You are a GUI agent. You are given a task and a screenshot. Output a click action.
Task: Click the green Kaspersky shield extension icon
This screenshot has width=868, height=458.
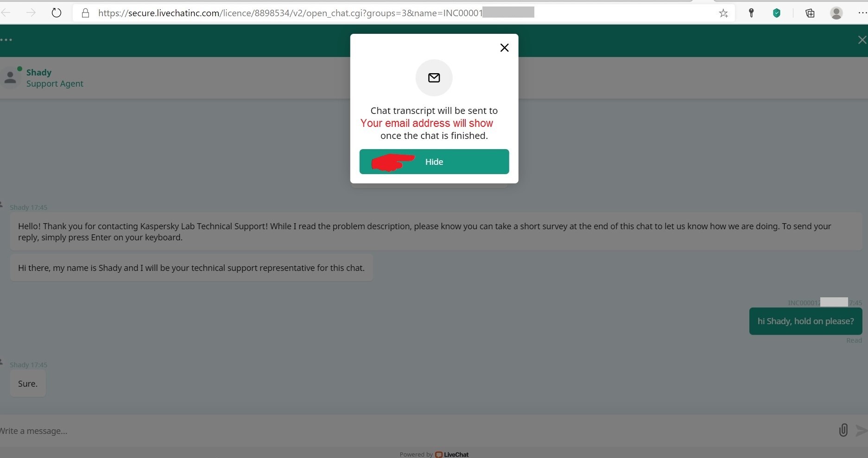coord(777,13)
